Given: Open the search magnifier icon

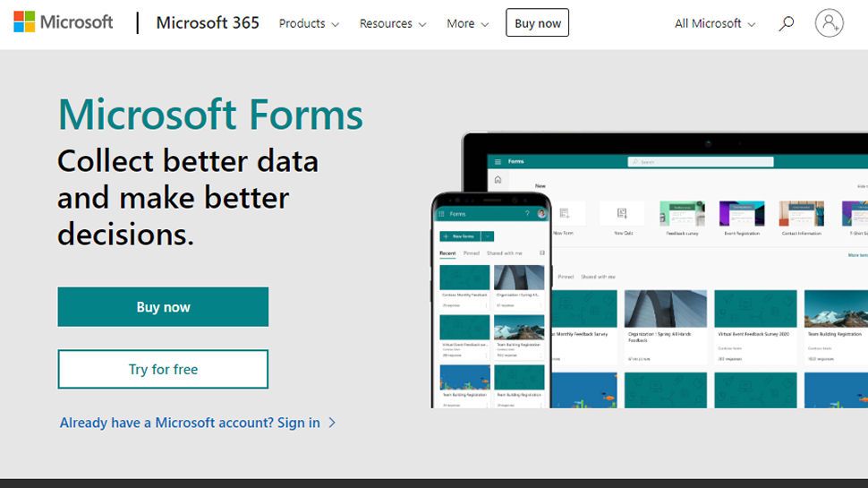Looking at the screenshot, I should tap(786, 23).
